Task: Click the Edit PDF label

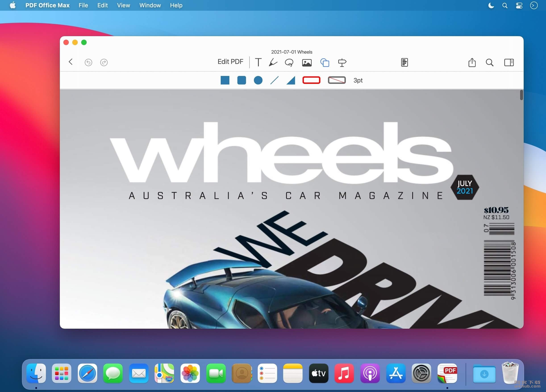Action: (x=230, y=62)
